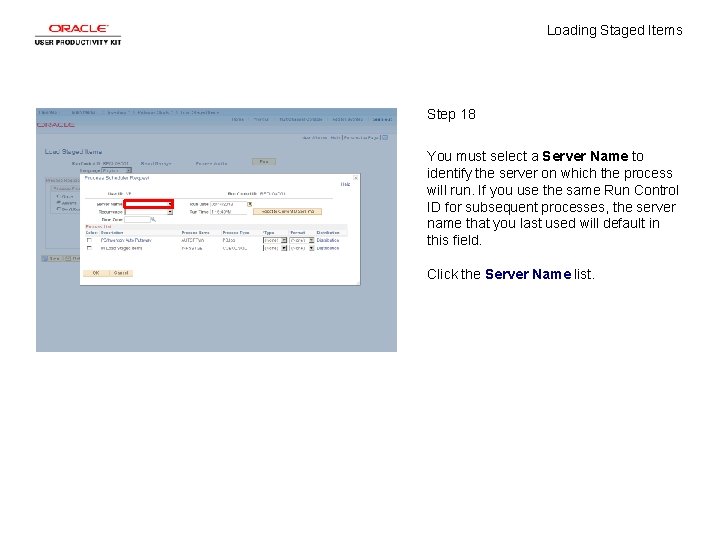Screen dimensions: 720x540
Task: Open the Server Name dropdown list
Action: pyautogui.click(x=148, y=204)
